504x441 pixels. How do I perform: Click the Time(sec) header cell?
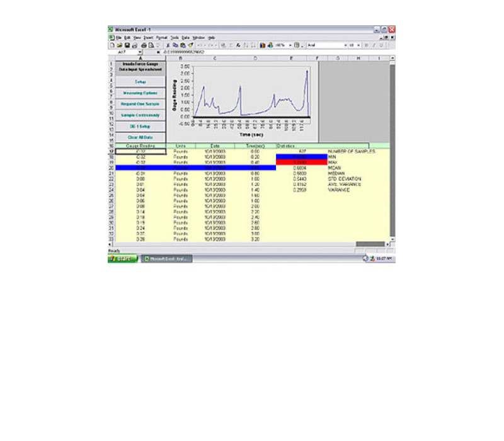[255, 146]
